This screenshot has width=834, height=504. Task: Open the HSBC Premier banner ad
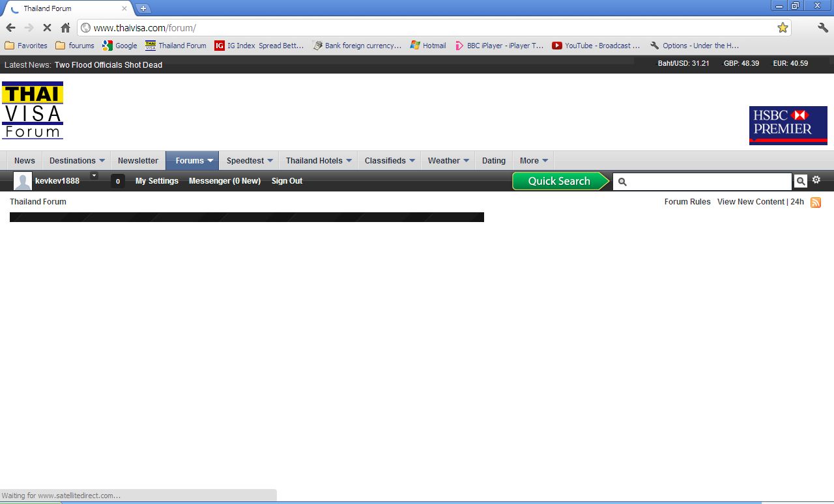coord(788,125)
